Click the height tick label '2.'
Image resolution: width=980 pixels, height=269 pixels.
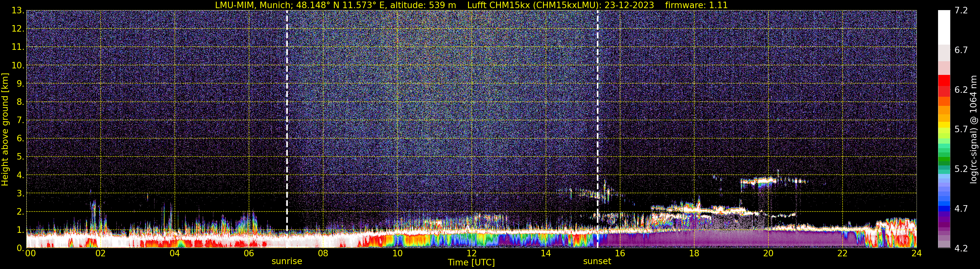[x=20, y=212]
